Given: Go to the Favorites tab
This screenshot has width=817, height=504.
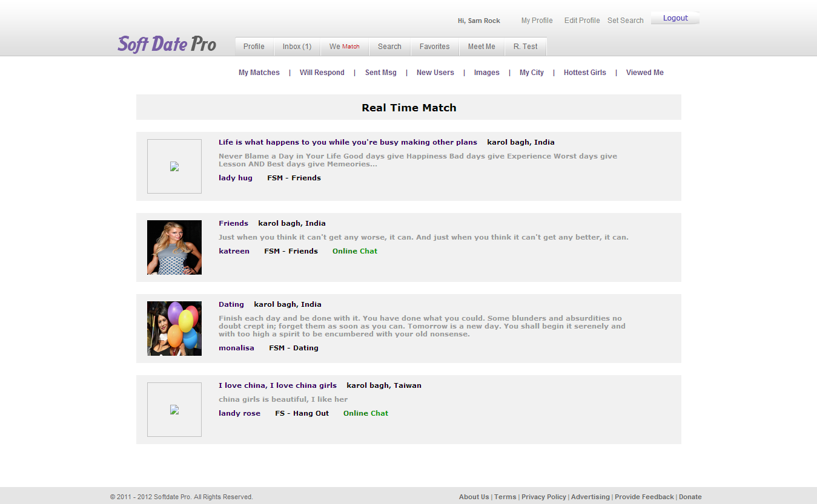Looking at the screenshot, I should (x=435, y=47).
